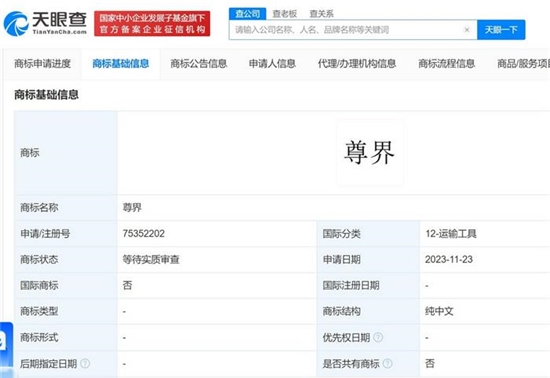Click the 商标结构 label cell

point(368,311)
